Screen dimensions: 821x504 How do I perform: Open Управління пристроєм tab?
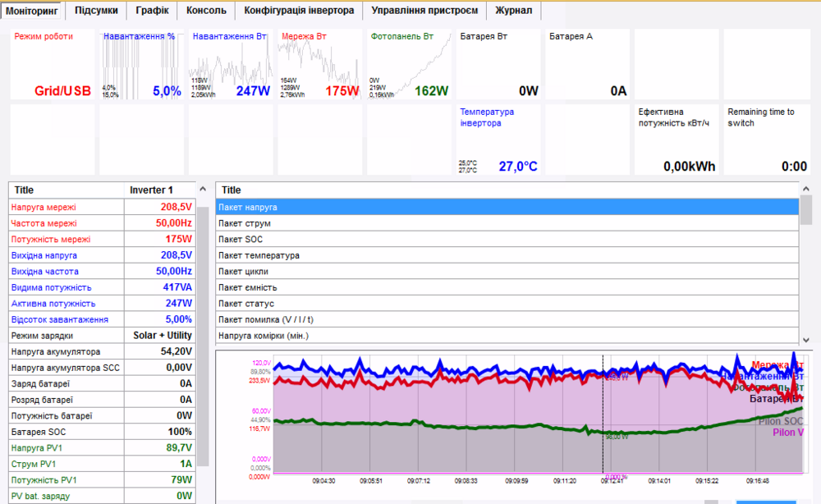[424, 11]
